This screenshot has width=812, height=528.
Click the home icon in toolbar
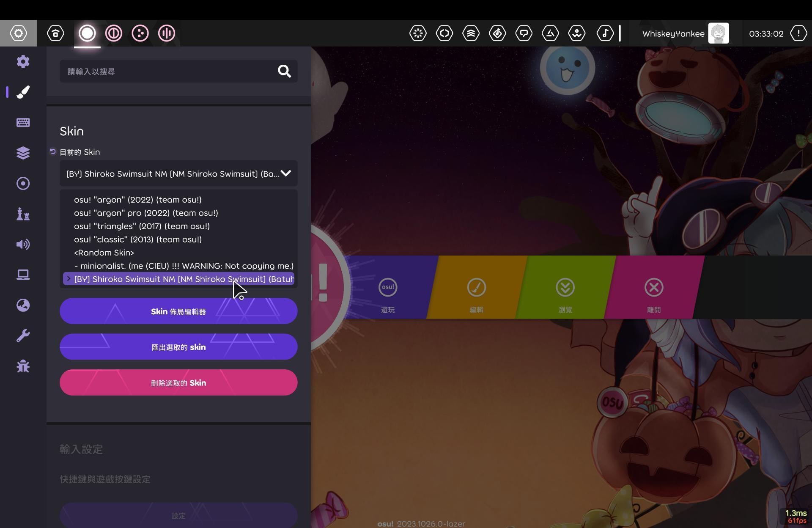(x=55, y=33)
